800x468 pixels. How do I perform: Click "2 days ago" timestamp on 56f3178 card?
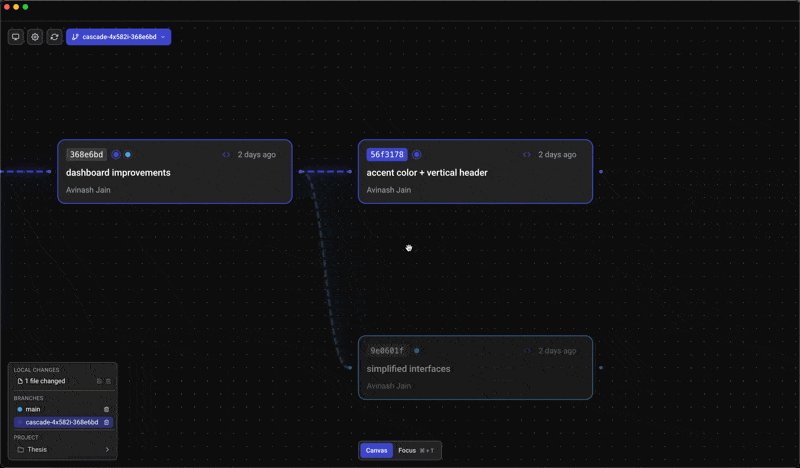click(x=557, y=155)
